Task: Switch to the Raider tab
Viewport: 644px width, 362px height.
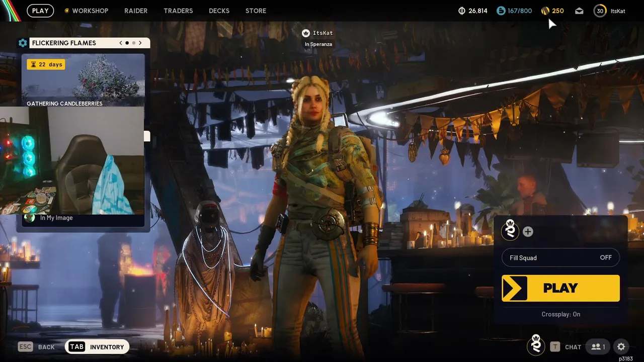Action: (x=136, y=11)
